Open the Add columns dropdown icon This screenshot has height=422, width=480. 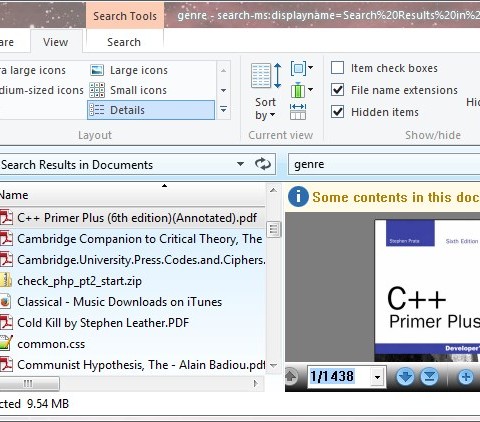point(302,90)
